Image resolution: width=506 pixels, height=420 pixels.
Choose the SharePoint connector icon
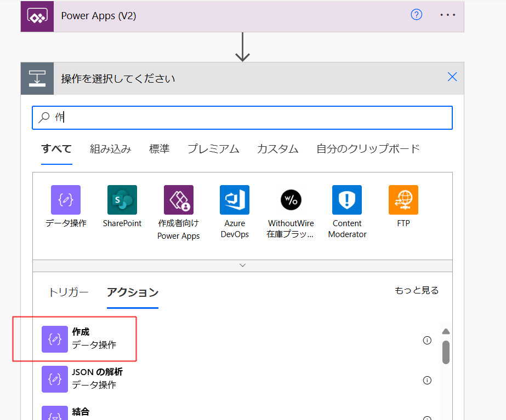coord(122,200)
